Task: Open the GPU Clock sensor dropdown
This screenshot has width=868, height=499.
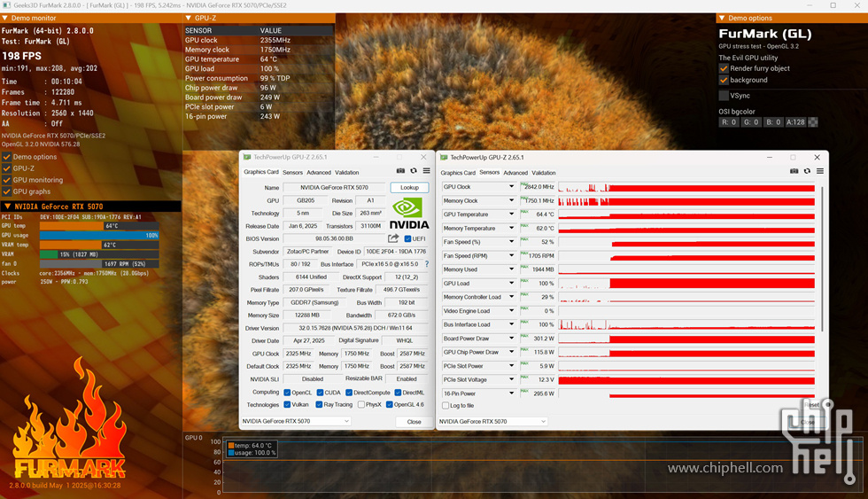Action: click(511, 187)
